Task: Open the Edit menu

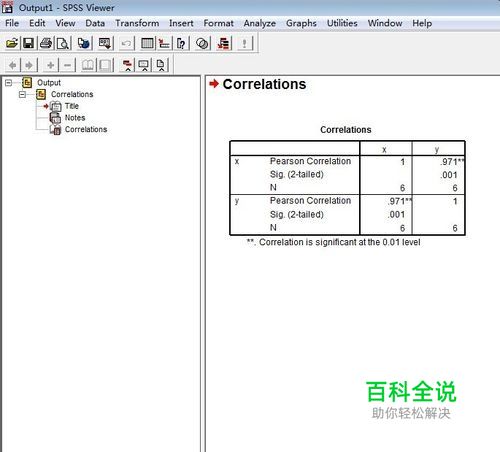Action: [x=37, y=23]
